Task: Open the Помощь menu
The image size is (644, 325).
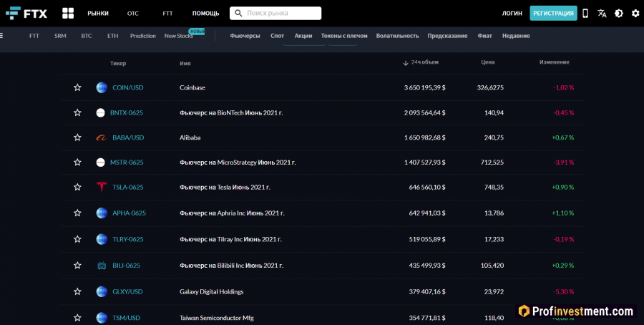Action: (205, 13)
